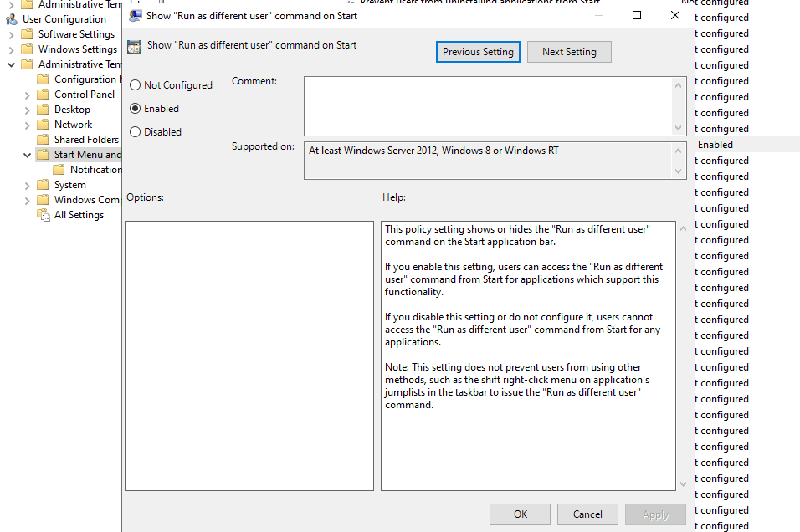Click the User Configuration icon
The height and width of the screenshot is (532, 800).
coord(11,19)
